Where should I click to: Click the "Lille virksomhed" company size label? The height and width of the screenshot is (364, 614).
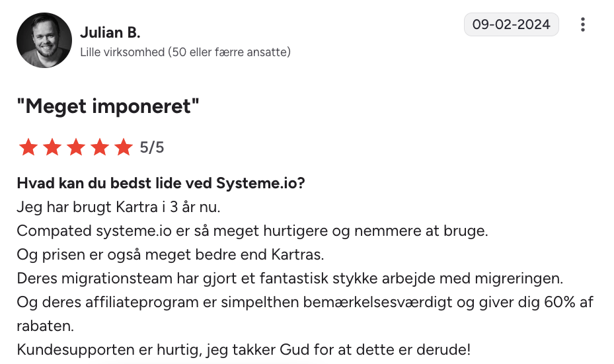click(185, 52)
